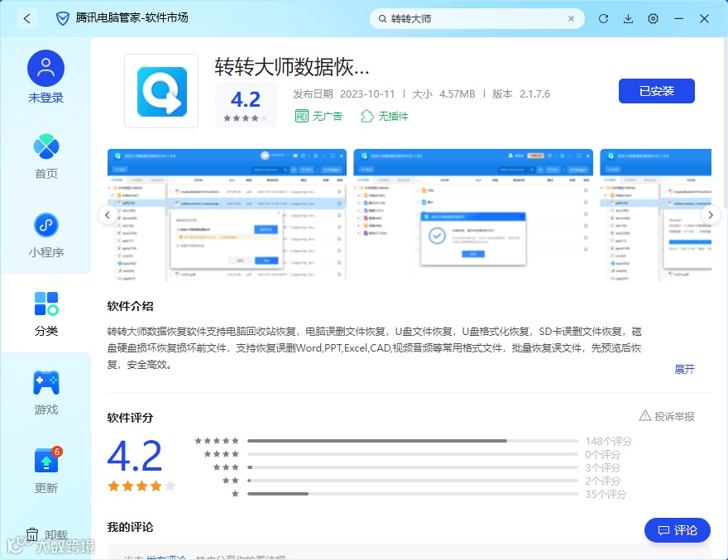Click the 4.2 rating badge near title
The height and width of the screenshot is (560, 728).
(x=246, y=105)
